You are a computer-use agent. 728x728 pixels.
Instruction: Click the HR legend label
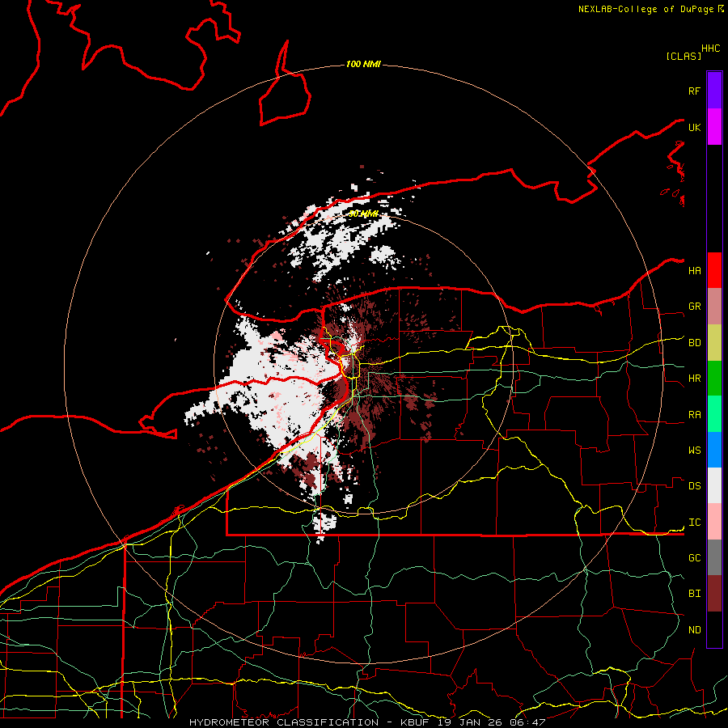tap(694, 379)
